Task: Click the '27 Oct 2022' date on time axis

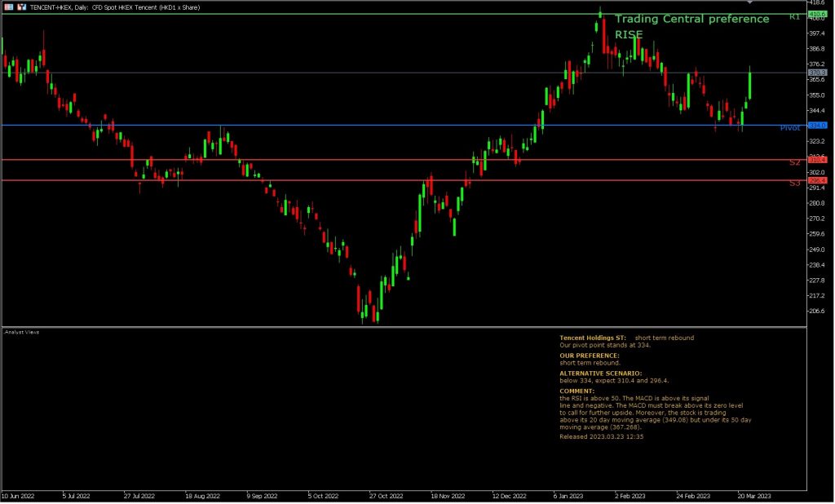Action: click(x=386, y=497)
